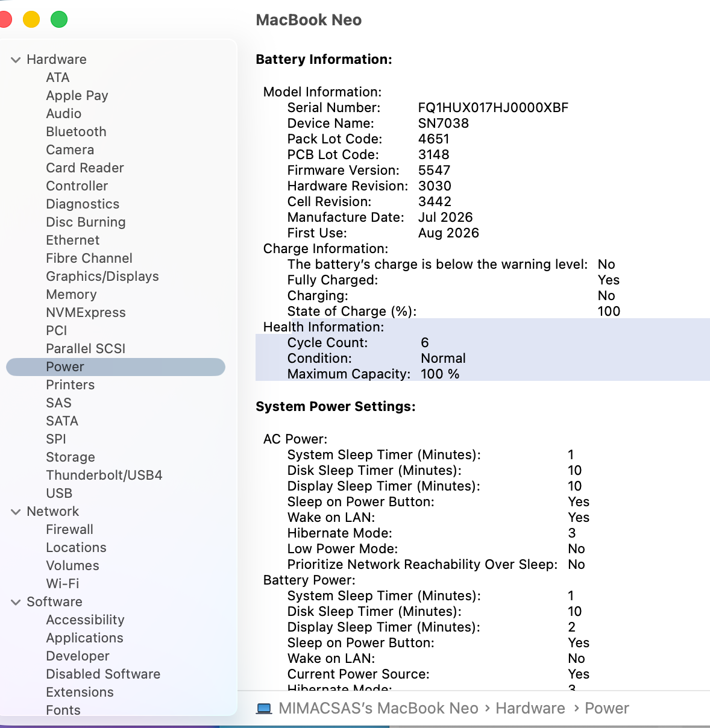Click the Manufacture Date value Jul 2026

tap(445, 218)
